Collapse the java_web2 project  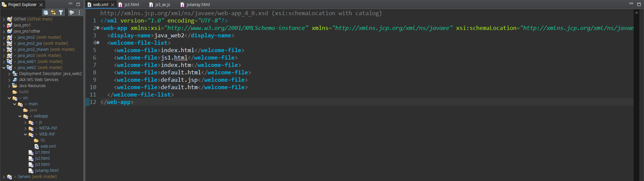coord(4,68)
